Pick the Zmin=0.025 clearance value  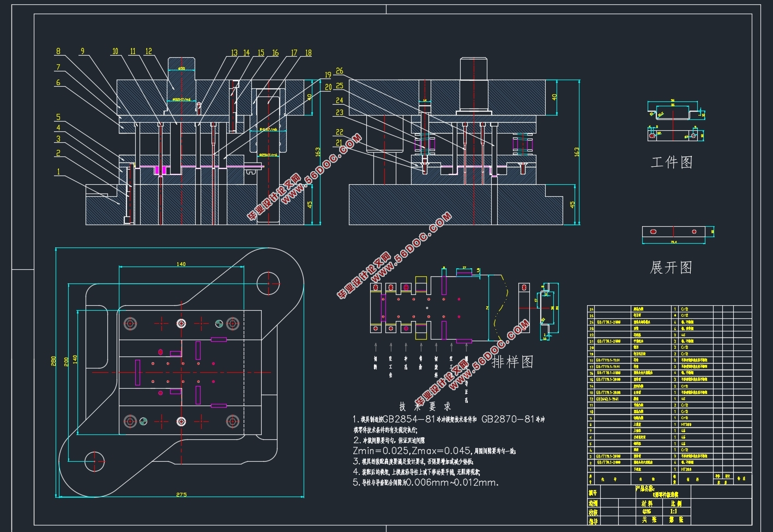click(381, 451)
